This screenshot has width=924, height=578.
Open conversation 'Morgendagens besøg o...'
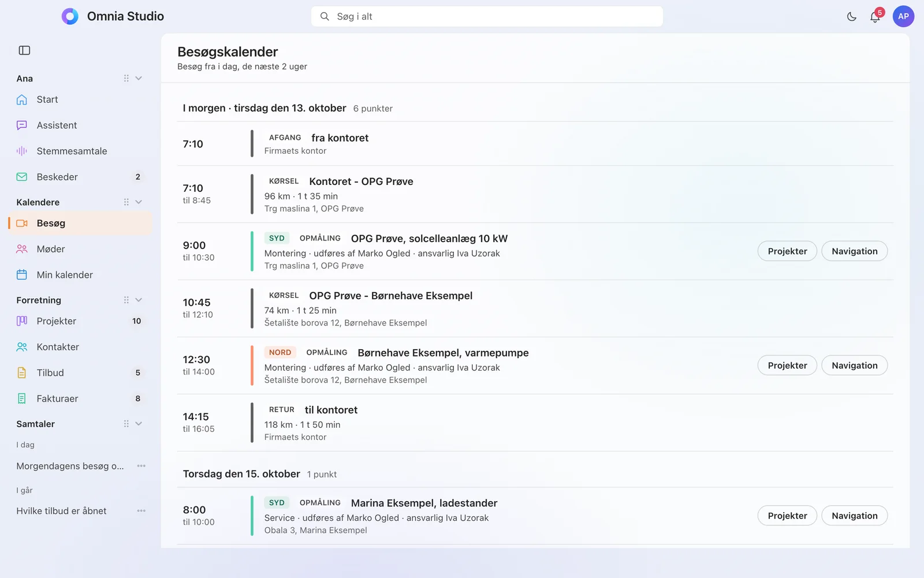click(x=70, y=466)
